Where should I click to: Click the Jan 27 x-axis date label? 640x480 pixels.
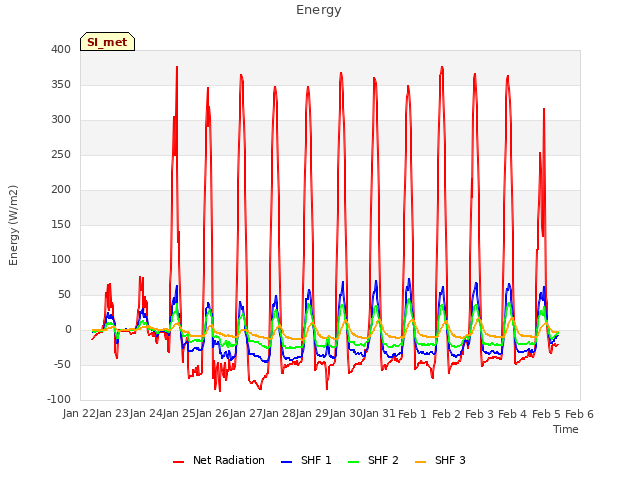coord(246,414)
